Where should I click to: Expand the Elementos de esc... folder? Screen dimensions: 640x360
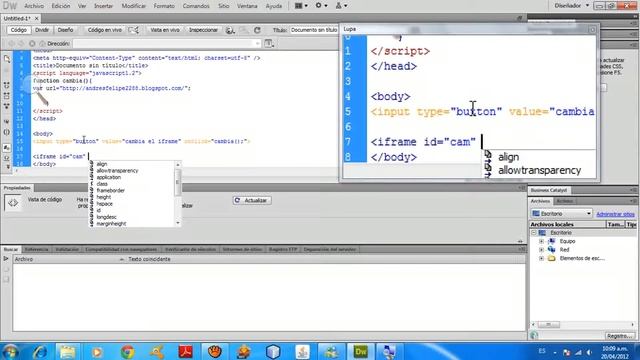542,258
